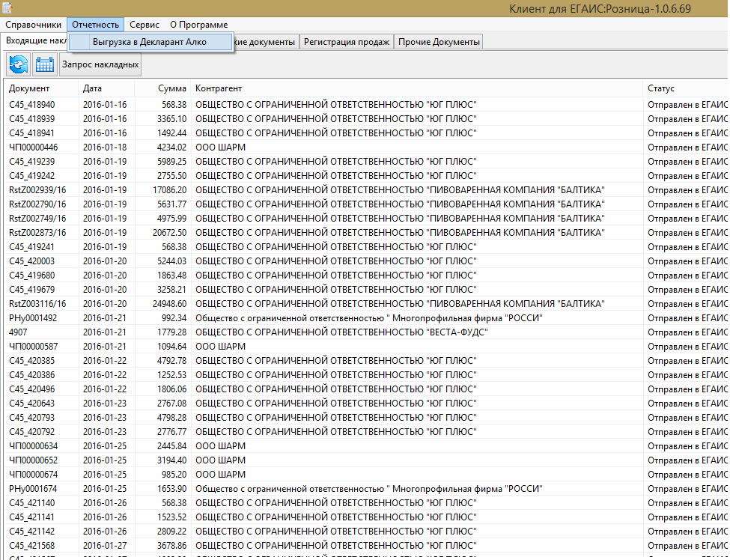Click the refresh documents icon

click(x=19, y=64)
